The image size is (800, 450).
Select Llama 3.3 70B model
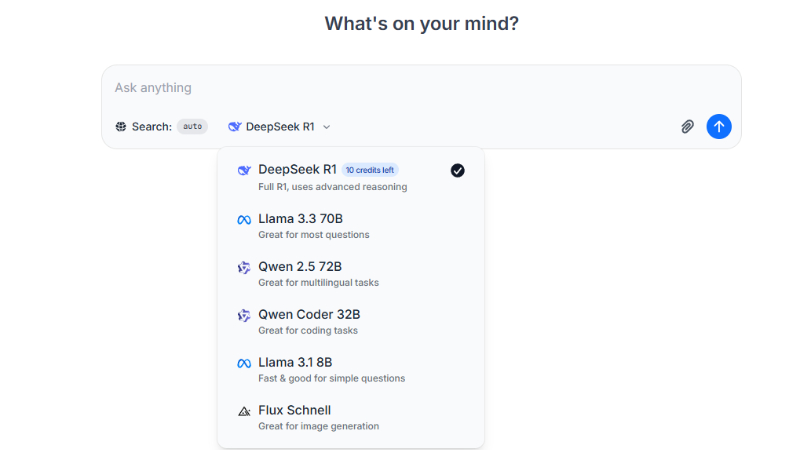pyautogui.click(x=351, y=226)
